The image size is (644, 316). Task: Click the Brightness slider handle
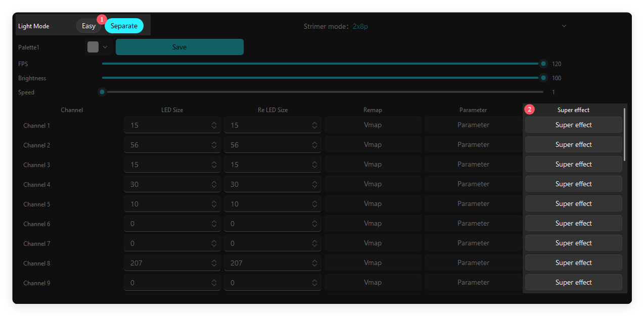(543, 78)
